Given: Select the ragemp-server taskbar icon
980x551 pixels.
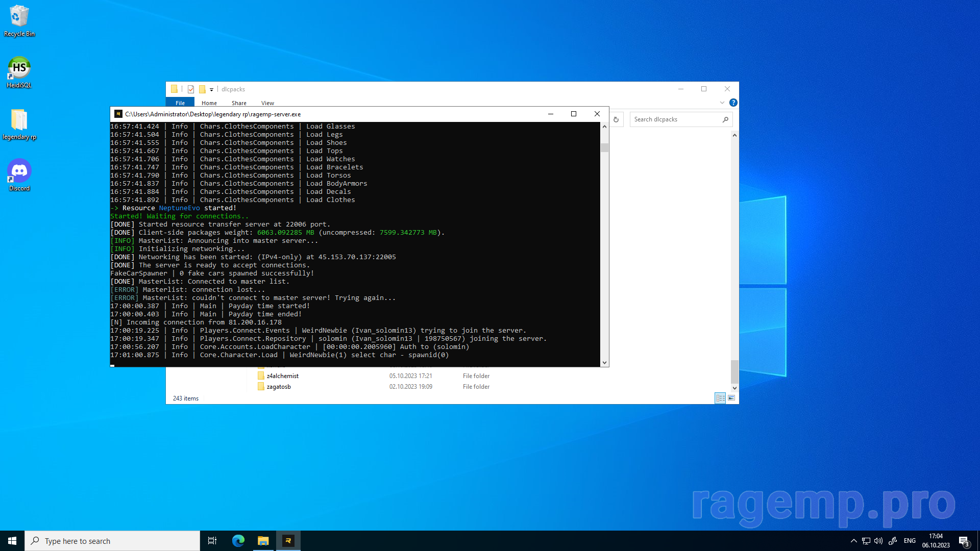Looking at the screenshot, I should coord(288,541).
